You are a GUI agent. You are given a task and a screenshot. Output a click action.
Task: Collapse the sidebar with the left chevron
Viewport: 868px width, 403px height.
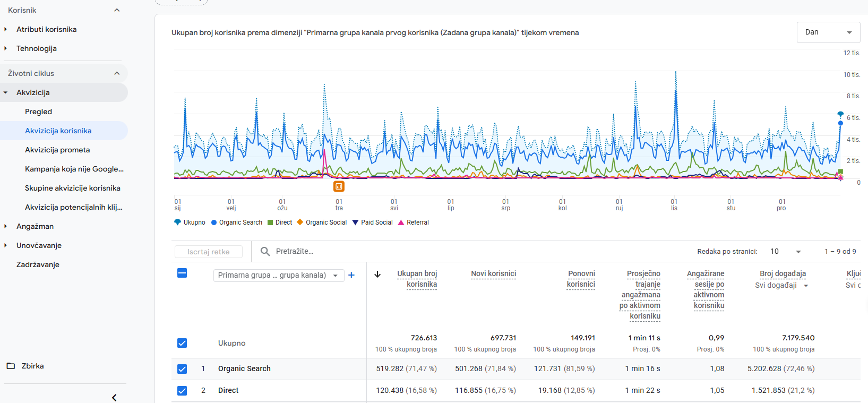click(114, 397)
